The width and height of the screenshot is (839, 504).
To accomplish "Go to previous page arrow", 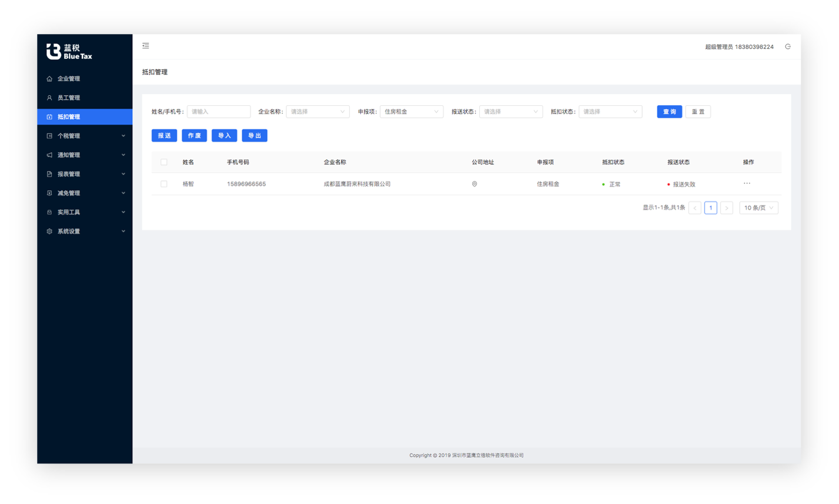I will tap(695, 208).
